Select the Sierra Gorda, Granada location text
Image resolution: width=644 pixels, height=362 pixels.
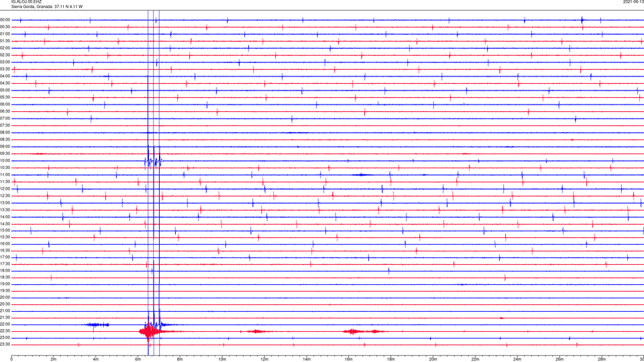click(32, 7)
